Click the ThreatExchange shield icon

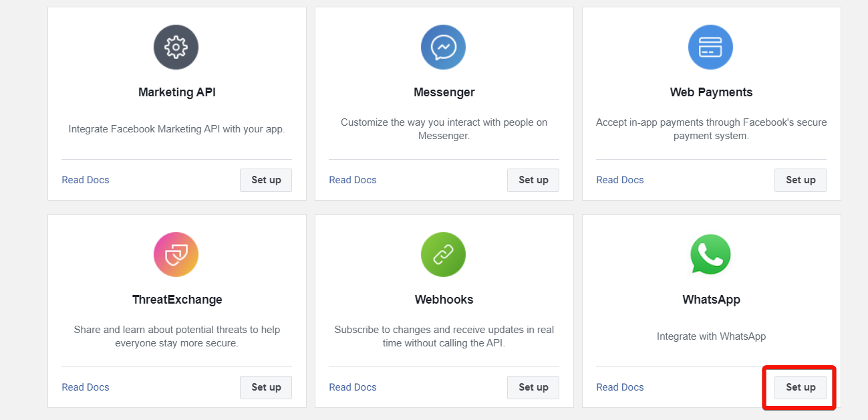click(176, 255)
